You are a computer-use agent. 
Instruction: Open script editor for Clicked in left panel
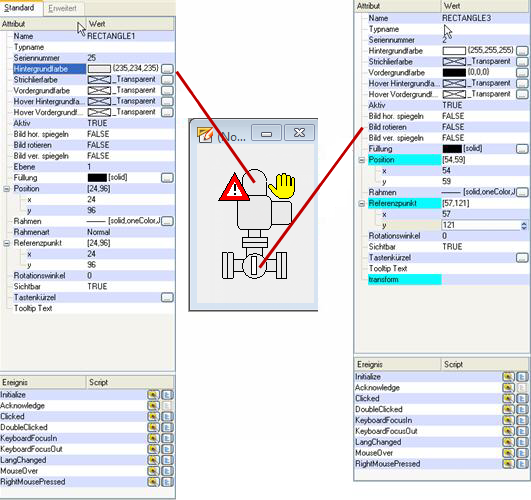[167, 416]
